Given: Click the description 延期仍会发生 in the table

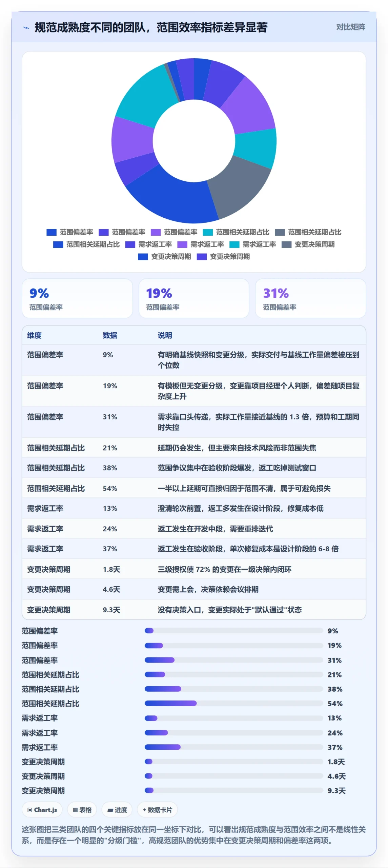Looking at the screenshot, I should click(x=237, y=448).
